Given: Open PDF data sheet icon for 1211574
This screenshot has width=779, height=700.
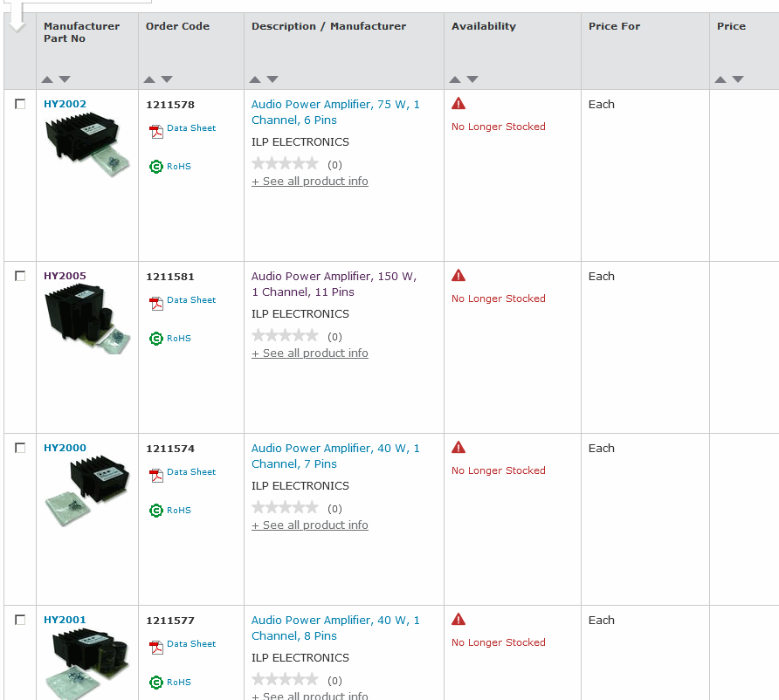Looking at the screenshot, I should pyautogui.click(x=156, y=475).
